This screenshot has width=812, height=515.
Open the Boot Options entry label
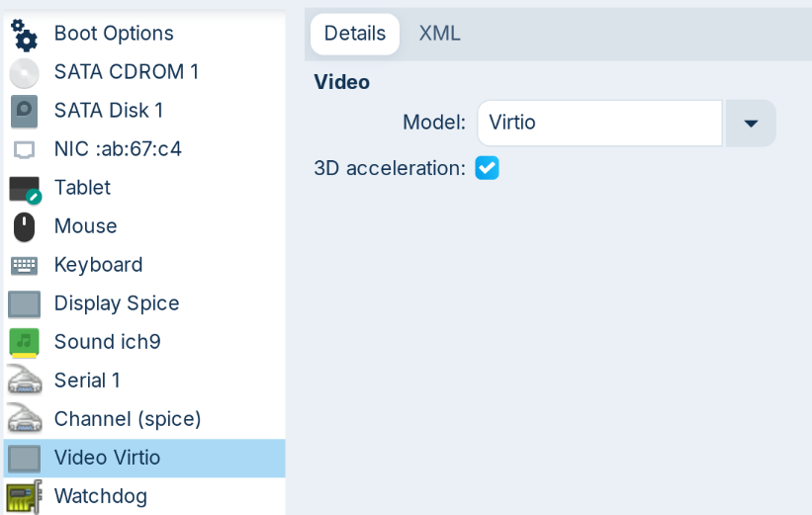point(114,34)
